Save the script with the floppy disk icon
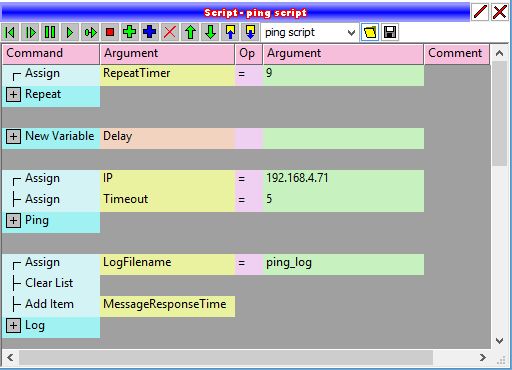Screen dimensions: 512x370 coord(390,32)
